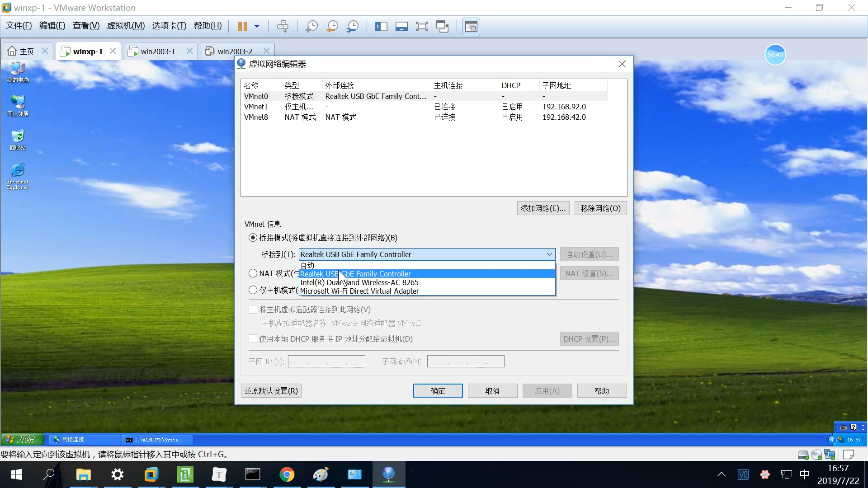Click 还原默认设置(R) button

[271, 391]
